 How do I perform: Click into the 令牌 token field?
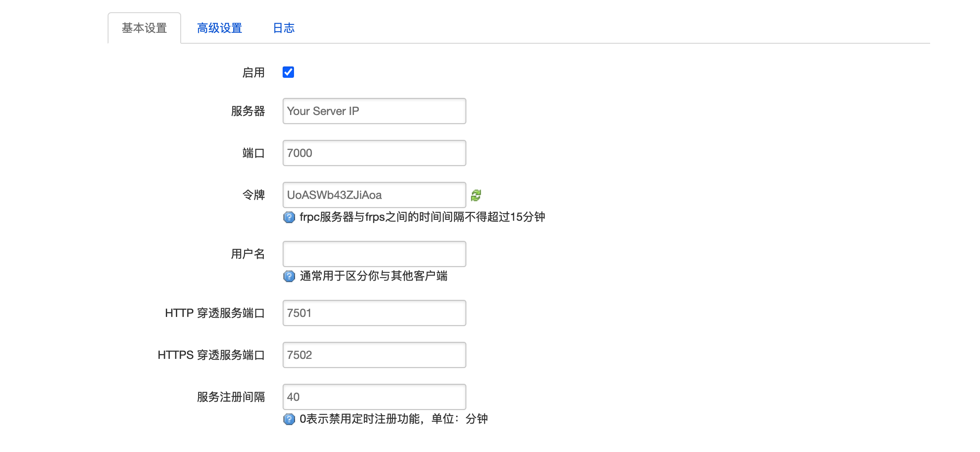pyautogui.click(x=374, y=195)
